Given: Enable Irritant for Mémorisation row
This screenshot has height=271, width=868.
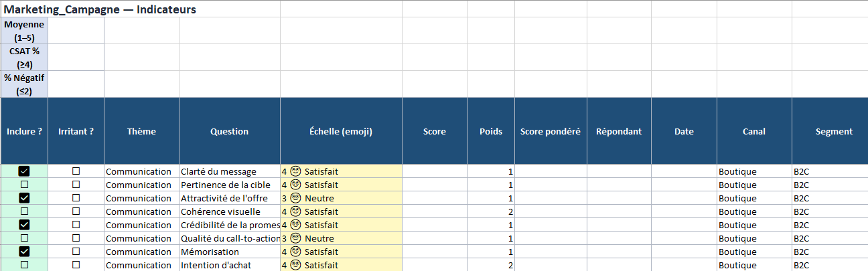Looking at the screenshot, I should pyautogui.click(x=76, y=252).
